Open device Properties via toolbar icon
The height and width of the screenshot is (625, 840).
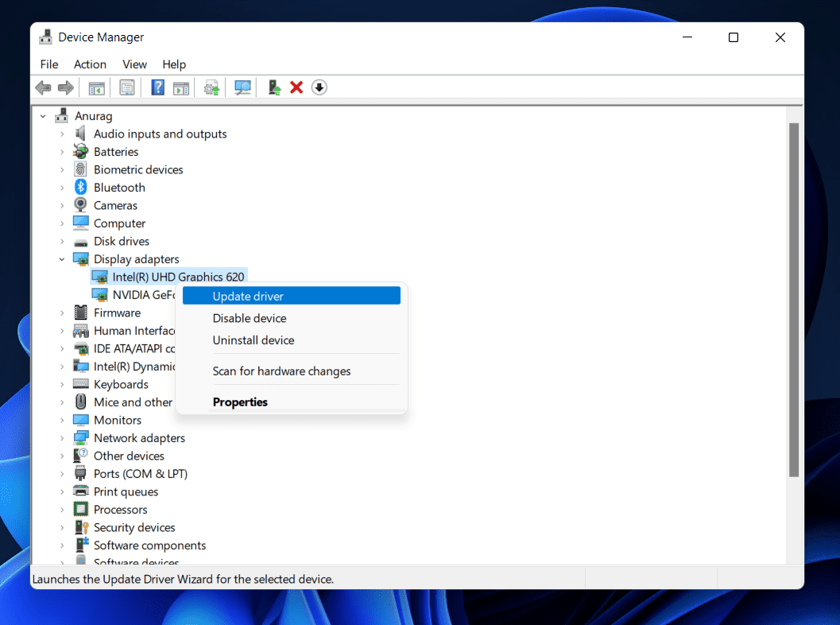click(126, 87)
